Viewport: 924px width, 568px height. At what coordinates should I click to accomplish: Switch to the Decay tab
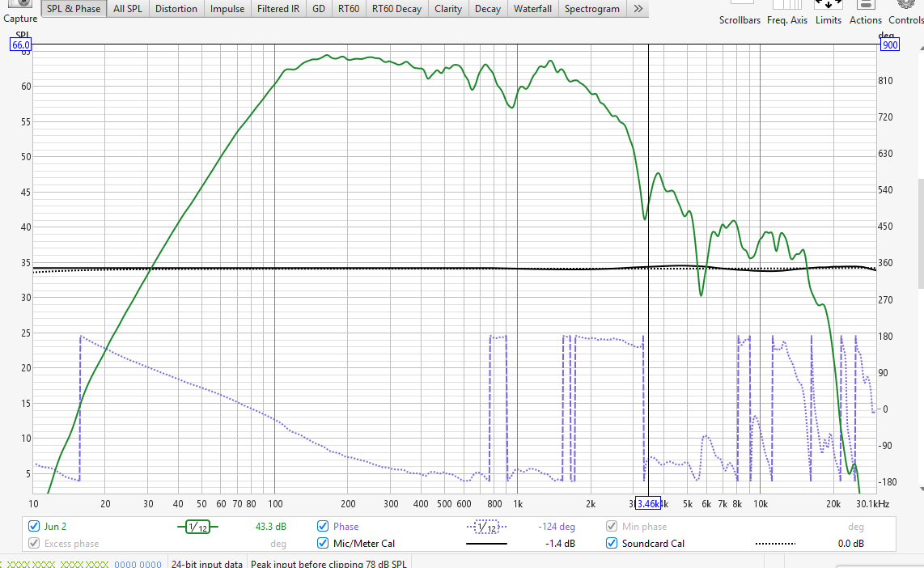(488, 9)
